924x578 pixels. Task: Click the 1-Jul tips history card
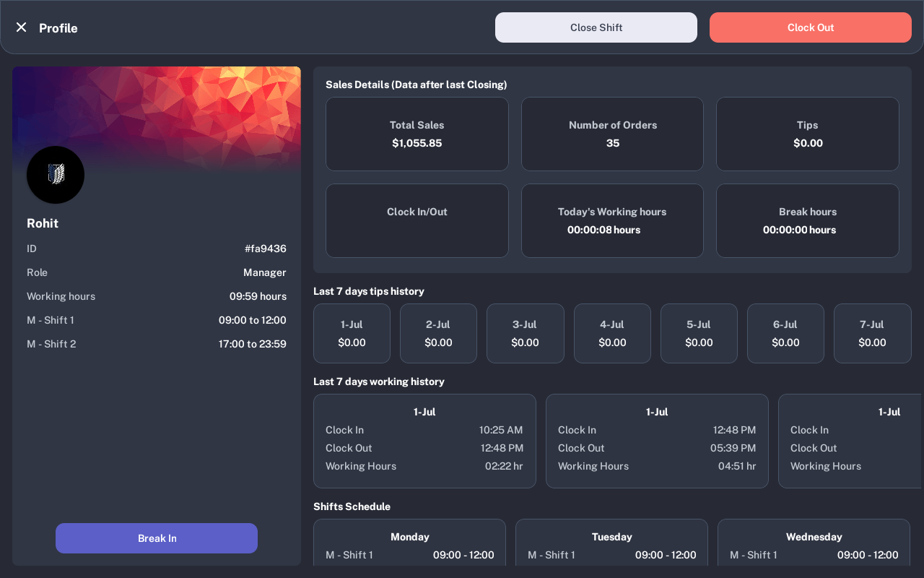[x=352, y=334]
